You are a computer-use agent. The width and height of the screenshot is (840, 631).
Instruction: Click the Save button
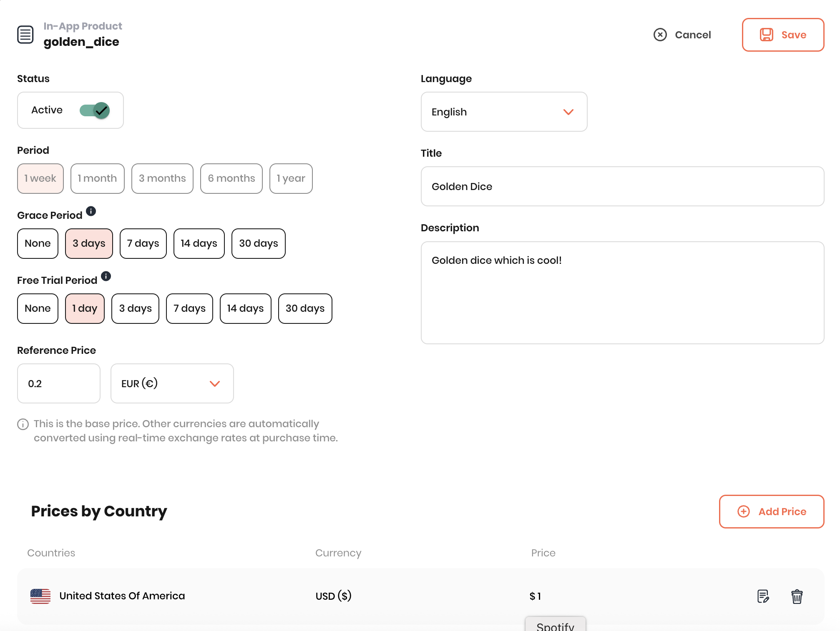(x=783, y=35)
